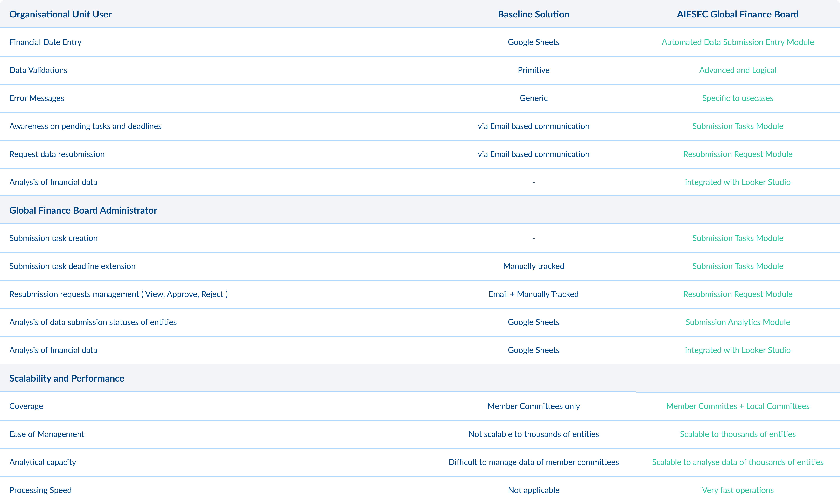Screen dimensions: 840x504
Task: Select the "Ease of Management" label
Action: [47, 434]
